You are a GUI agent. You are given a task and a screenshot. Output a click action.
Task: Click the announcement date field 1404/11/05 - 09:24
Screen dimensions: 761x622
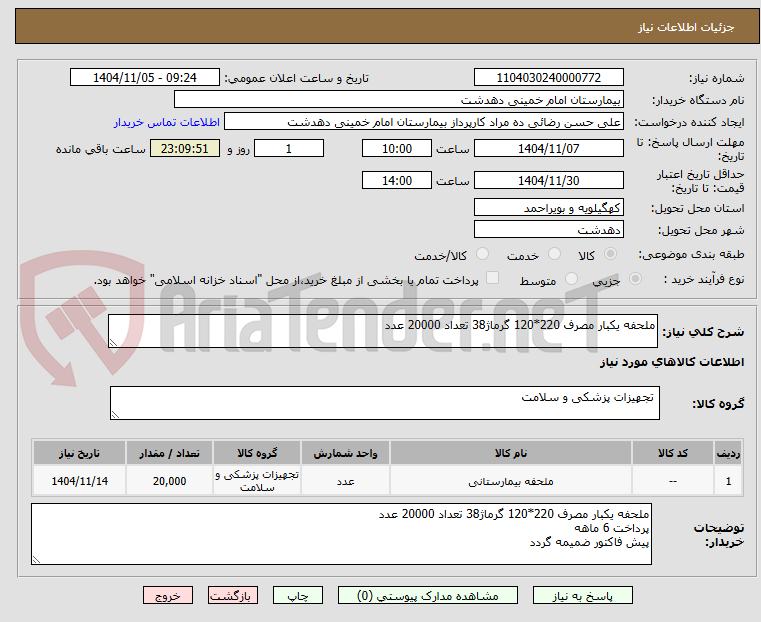(145, 78)
